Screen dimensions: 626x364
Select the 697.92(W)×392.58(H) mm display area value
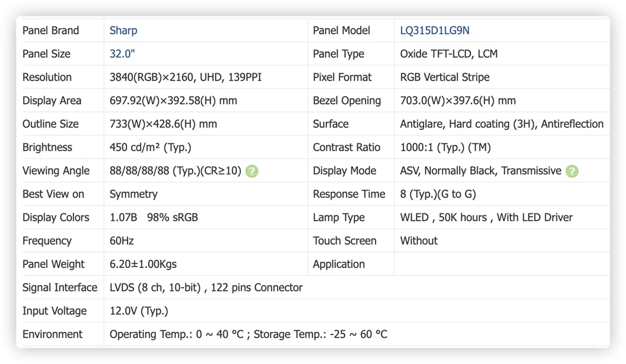click(x=173, y=101)
